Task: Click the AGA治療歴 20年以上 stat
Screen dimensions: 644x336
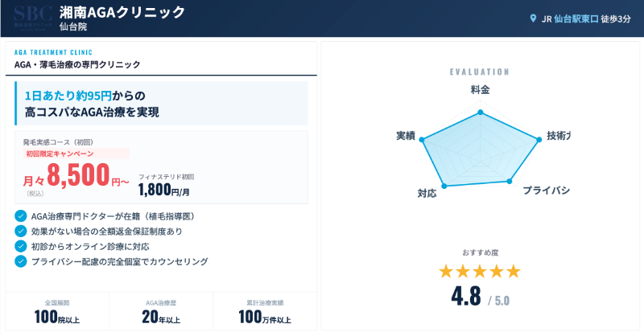Action: point(161,311)
